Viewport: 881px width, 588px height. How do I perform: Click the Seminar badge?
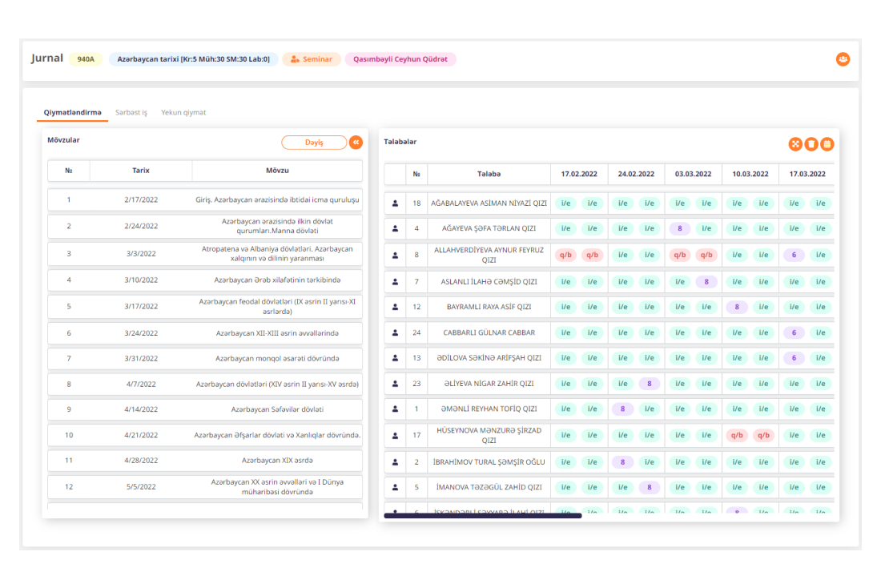[x=312, y=59]
